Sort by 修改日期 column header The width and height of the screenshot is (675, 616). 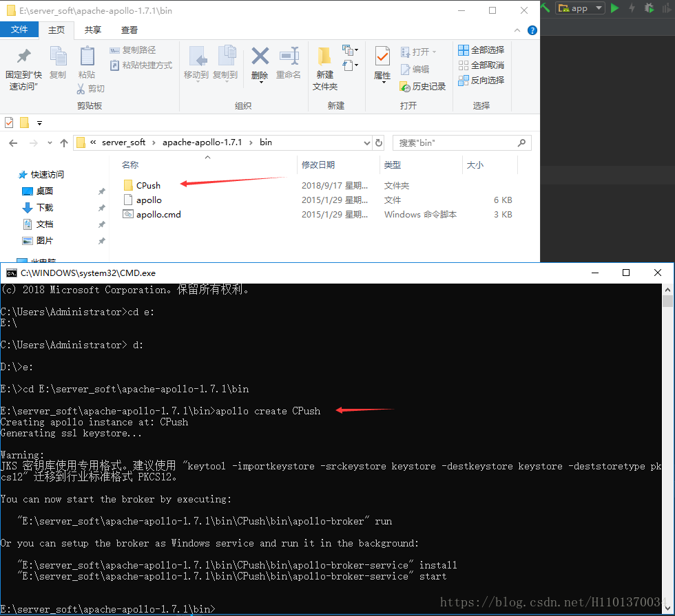[318, 165]
